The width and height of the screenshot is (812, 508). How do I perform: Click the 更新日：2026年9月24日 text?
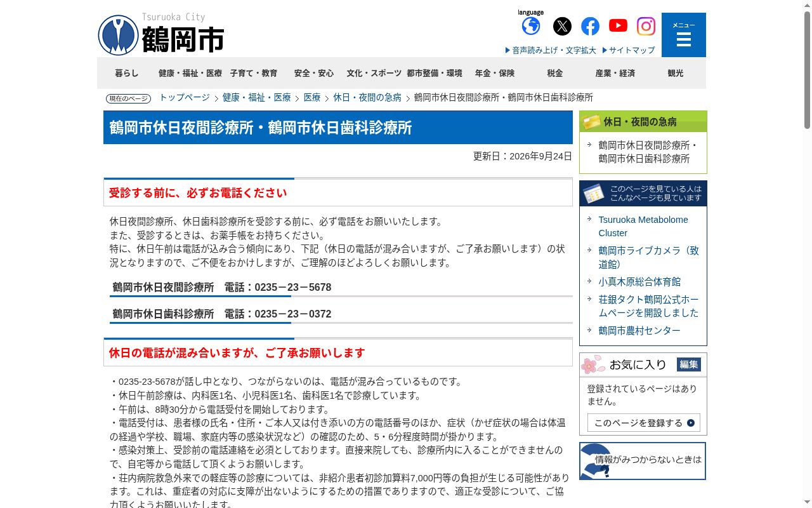click(x=523, y=156)
